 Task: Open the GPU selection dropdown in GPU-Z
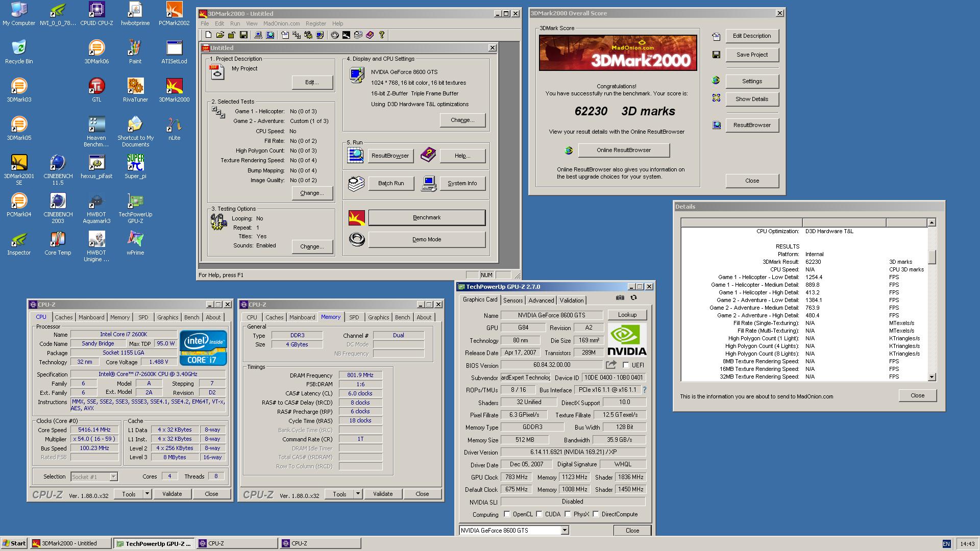(565, 531)
